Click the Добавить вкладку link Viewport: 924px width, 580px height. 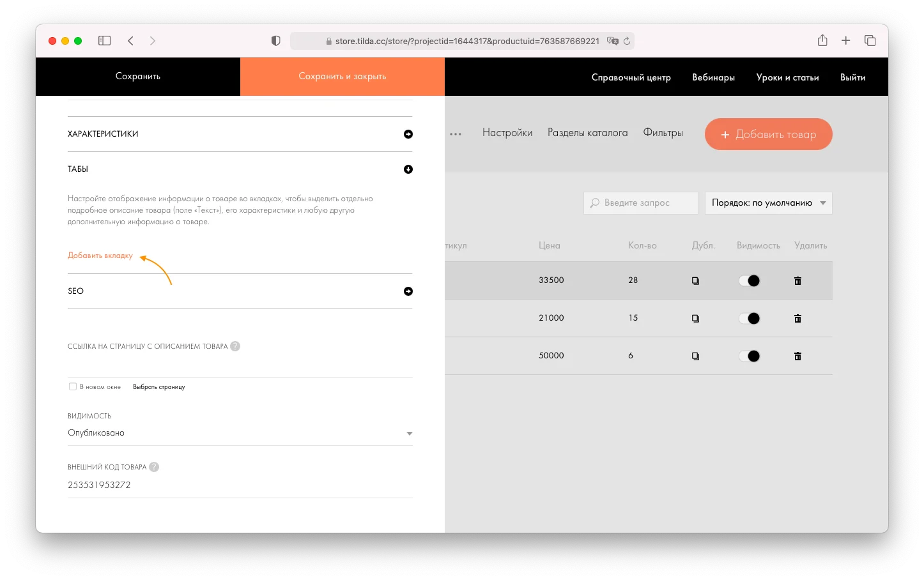100,256
